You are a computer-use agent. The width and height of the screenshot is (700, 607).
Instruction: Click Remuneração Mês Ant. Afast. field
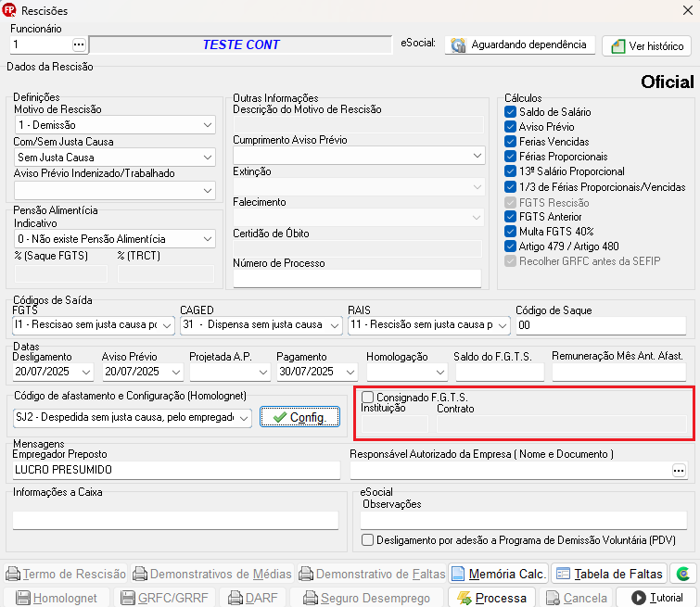618,372
